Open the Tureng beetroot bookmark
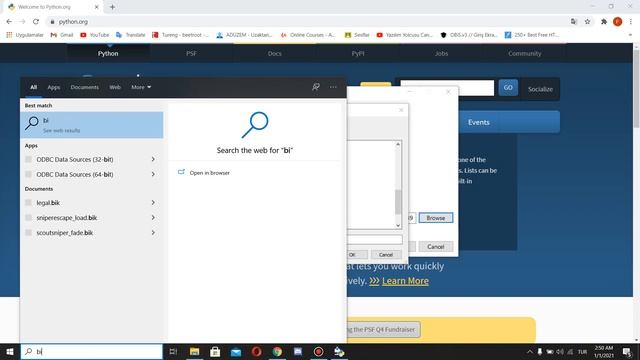The height and width of the screenshot is (360, 640). 180,35
